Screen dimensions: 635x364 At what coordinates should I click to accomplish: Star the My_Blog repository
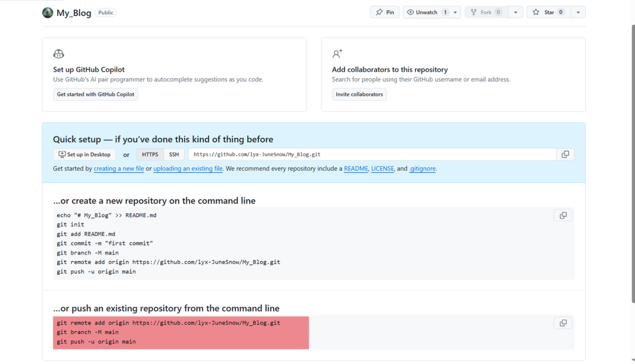(x=549, y=12)
